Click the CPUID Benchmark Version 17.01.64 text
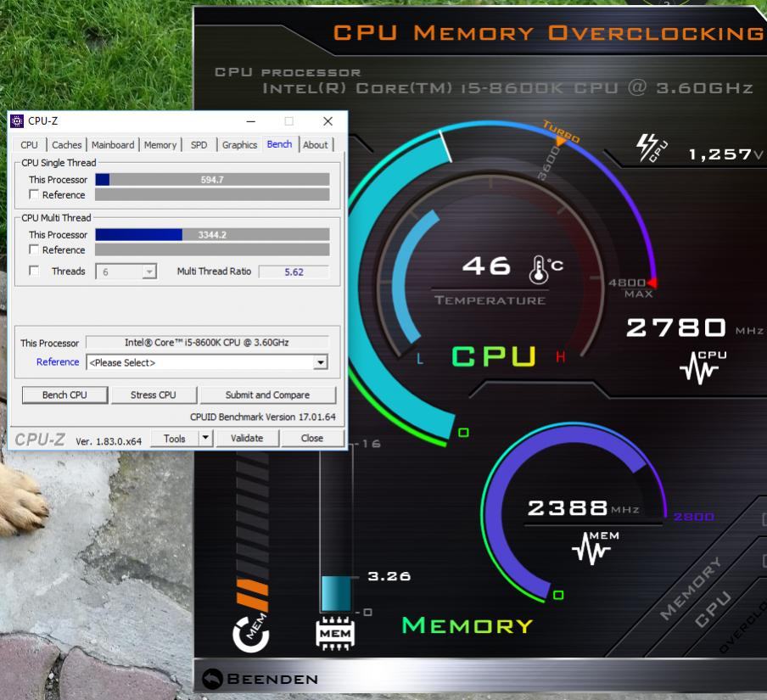The image size is (767, 700). (263, 417)
